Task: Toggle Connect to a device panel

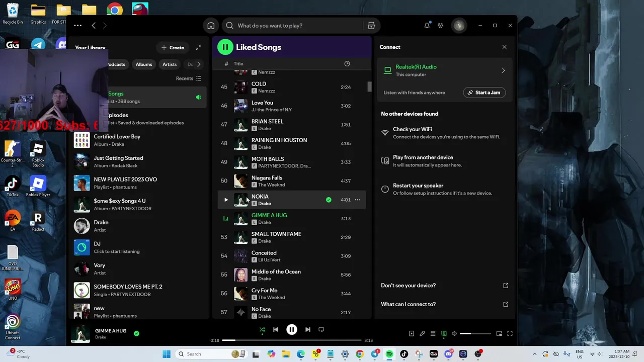Action: click(444, 333)
